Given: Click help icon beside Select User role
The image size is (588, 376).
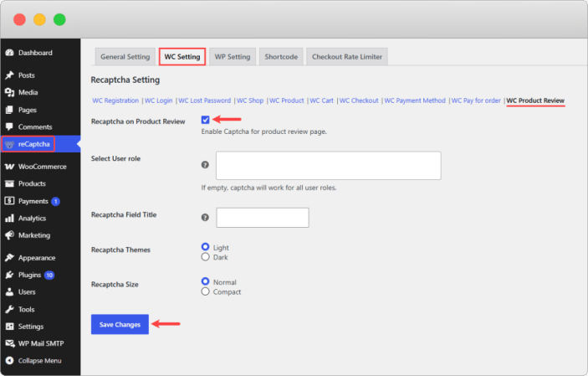Looking at the screenshot, I should [205, 164].
